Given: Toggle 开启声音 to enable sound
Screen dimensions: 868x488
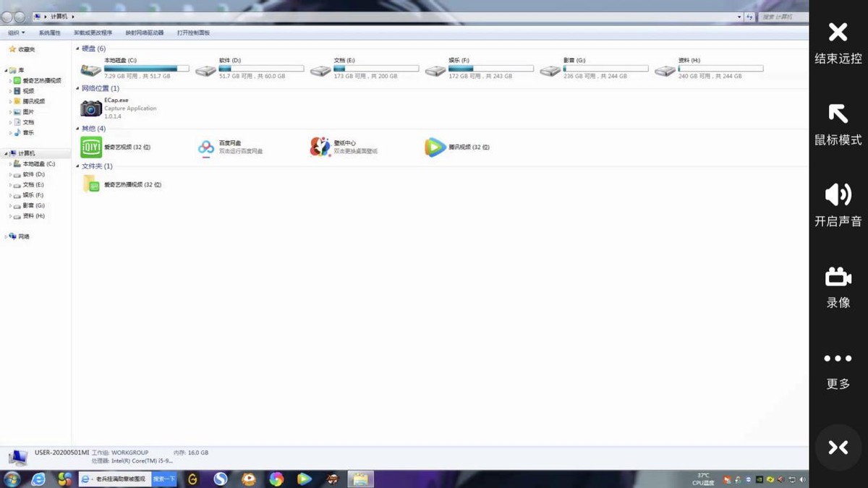Looking at the screenshot, I should pyautogui.click(x=838, y=205).
